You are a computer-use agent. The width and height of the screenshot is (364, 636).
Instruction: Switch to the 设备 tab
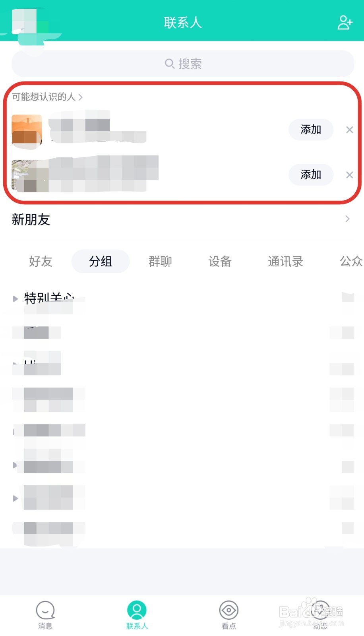[220, 262]
